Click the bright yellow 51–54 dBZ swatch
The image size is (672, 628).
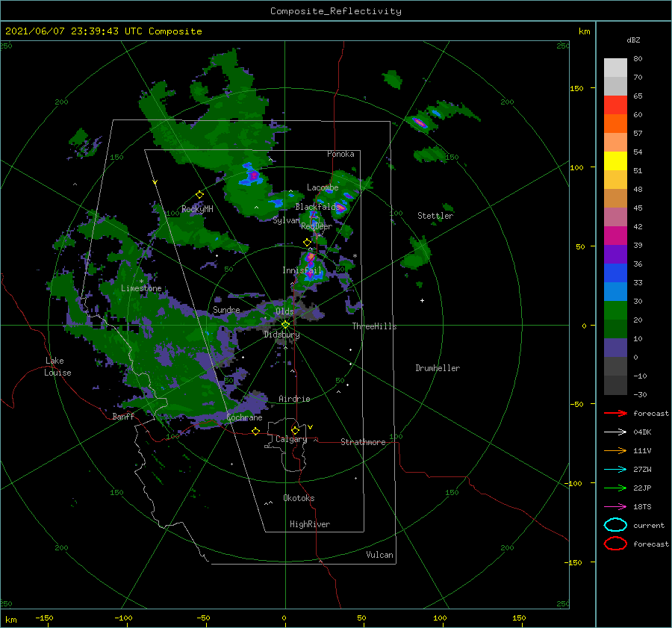(615, 161)
